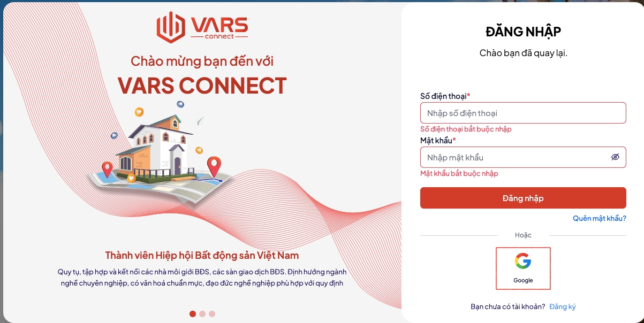Focus the Số điện thoại phone input field
This screenshot has height=323, width=644.
(x=523, y=113)
